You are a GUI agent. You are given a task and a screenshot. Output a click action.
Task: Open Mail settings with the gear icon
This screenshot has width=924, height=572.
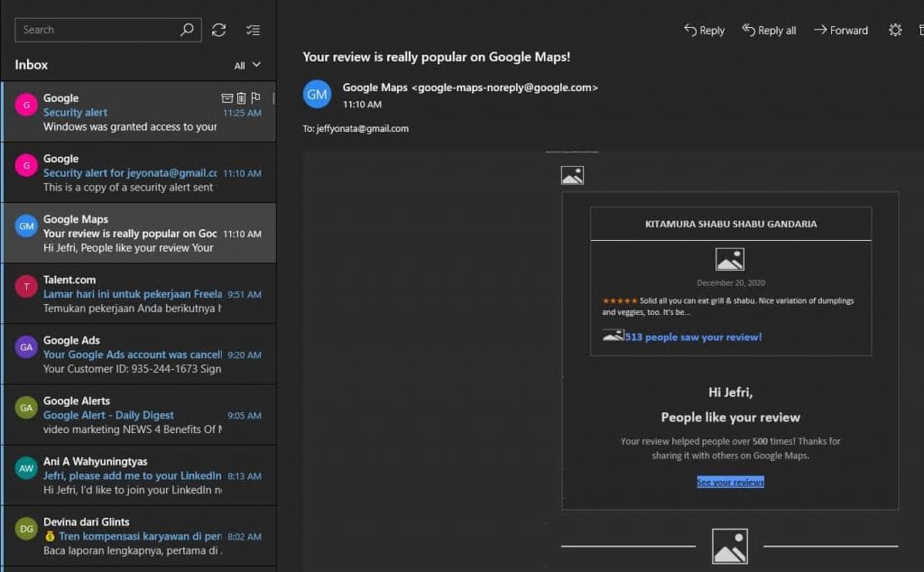click(x=895, y=30)
